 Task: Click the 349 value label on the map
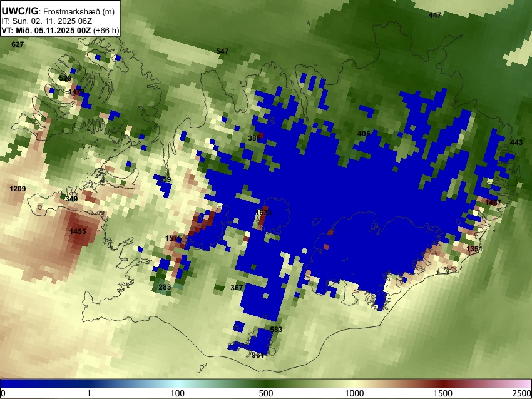[x=71, y=199]
